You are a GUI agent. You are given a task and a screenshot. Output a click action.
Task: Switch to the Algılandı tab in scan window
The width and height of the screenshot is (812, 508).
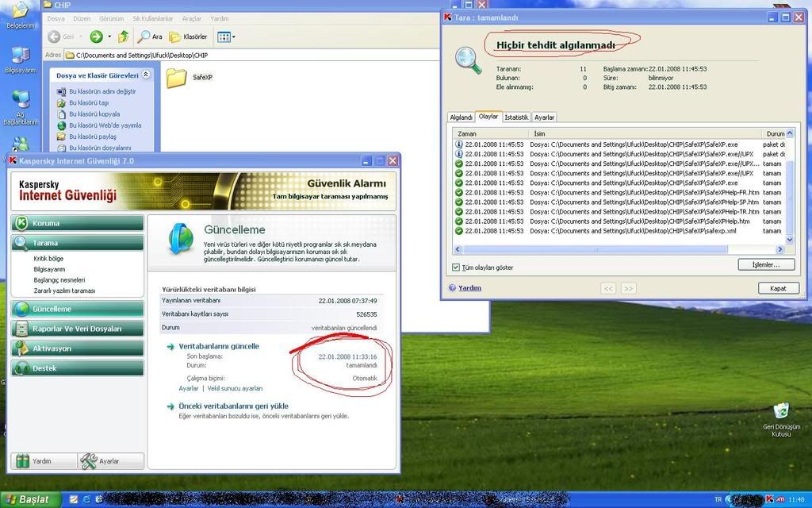461,117
